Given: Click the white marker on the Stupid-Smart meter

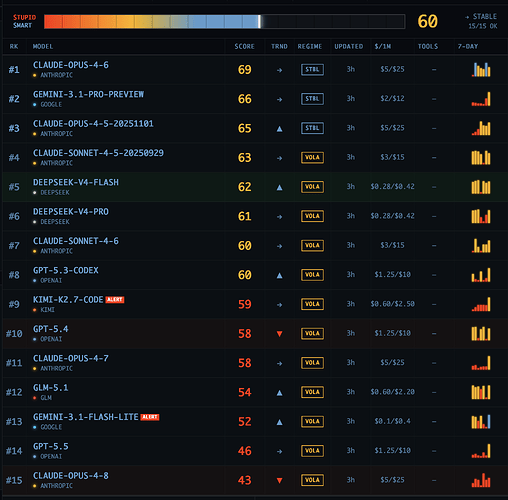Looking at the screenshot, I should click(260, 22).
